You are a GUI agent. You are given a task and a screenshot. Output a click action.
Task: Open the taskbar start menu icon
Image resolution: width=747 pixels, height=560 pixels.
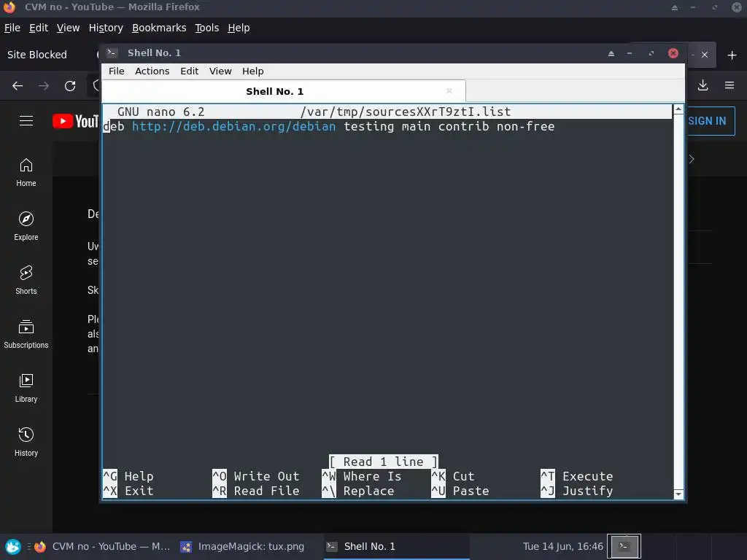13,546
